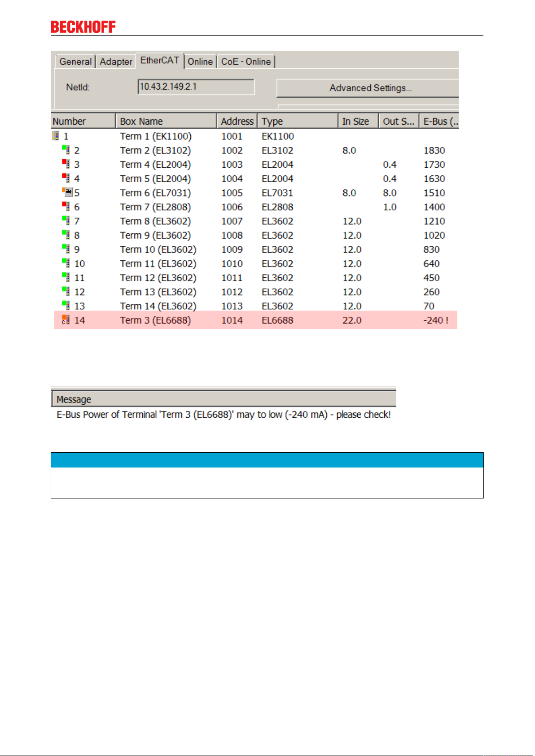Sort by the In Size column header
535x756 pixels.
point(358,121)
